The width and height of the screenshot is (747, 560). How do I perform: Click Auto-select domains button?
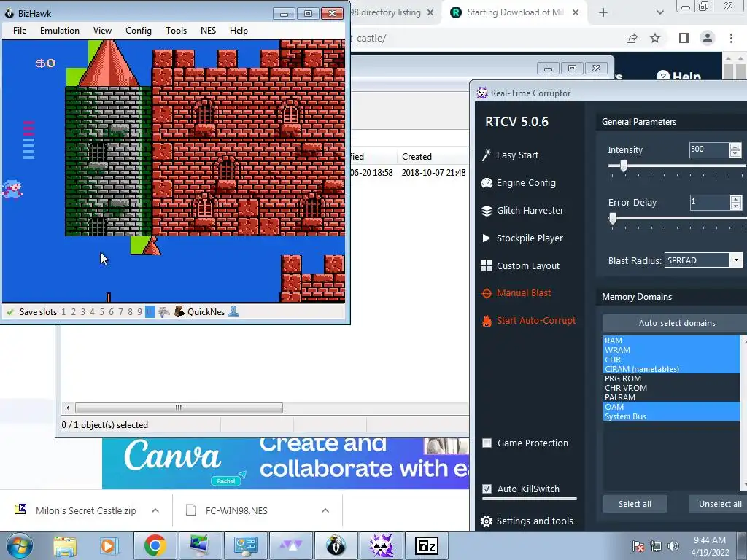coord(676,323)
